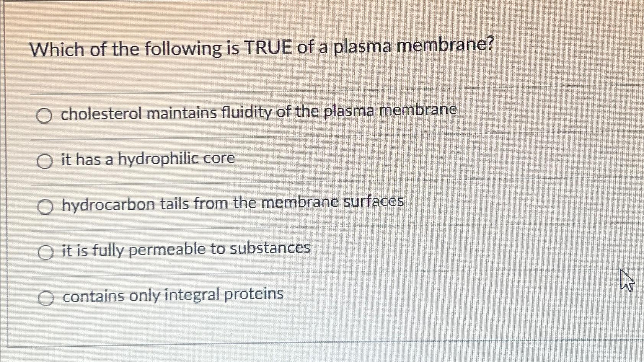
Task: Click the cholesterol maintains fluidity answer text
Action: point(259,111)
